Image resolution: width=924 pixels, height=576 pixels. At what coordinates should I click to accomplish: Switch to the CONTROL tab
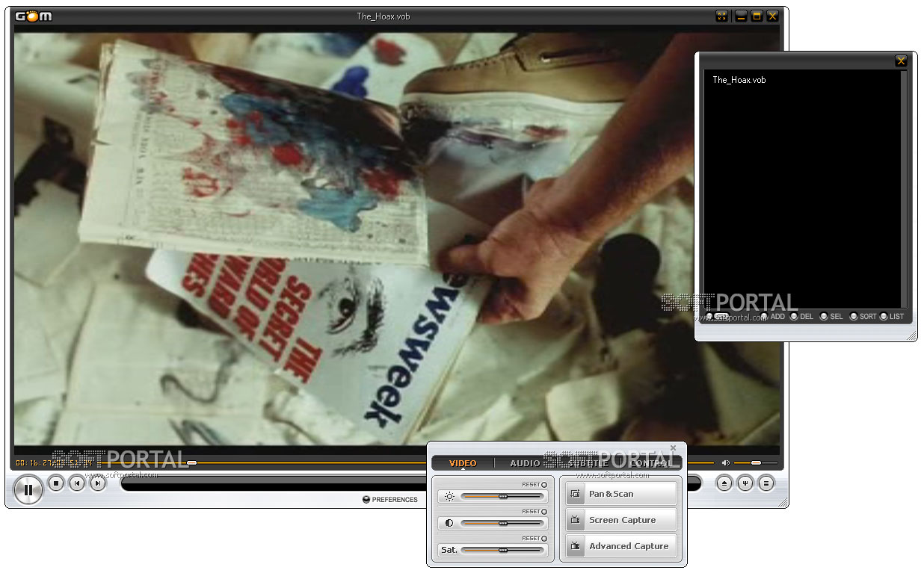point(650,463)
